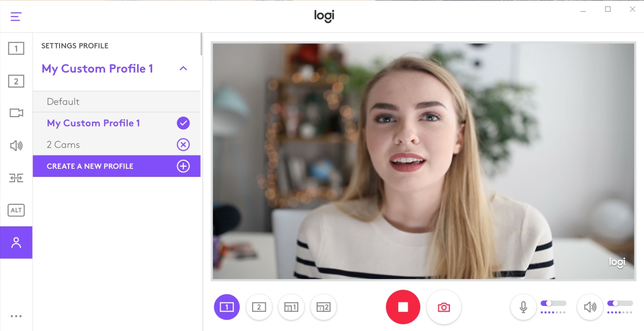Image resolution: width=644 pixels, height=331 pixels.
Task: Click Create a New Profile
Action: pyautogui.click(x=90, y=166)
